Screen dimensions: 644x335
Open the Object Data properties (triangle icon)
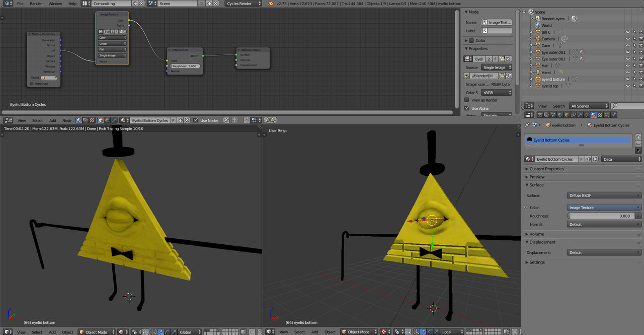click(587, 115)
